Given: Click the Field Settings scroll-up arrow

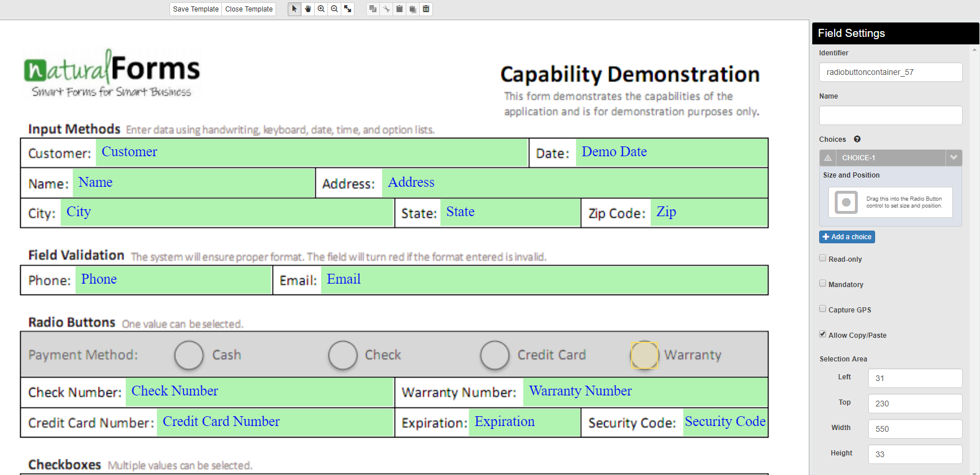Looking at the screenshot, I should [975, 50].
